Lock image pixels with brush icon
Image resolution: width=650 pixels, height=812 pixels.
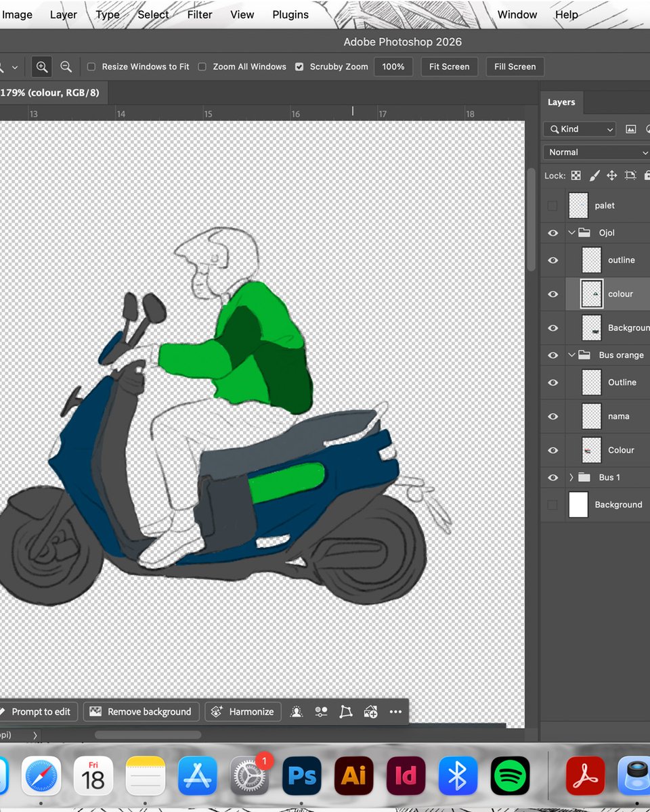pyautogui.click(x=594, y=175)
